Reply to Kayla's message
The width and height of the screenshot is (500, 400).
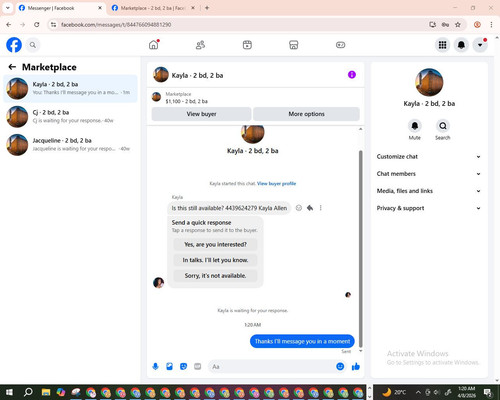pyautogui.click(x=310, y=208)
